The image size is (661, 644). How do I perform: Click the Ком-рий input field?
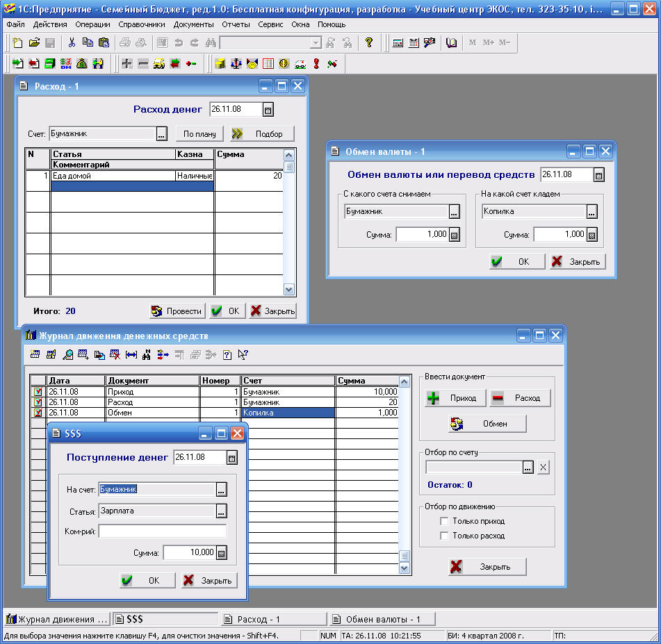coord(163,531)
